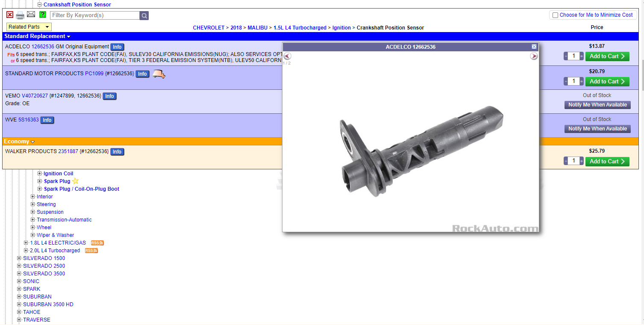Open the SONIC model link
The height and width of the screenshot is (325, 644).
coord(31,281)
